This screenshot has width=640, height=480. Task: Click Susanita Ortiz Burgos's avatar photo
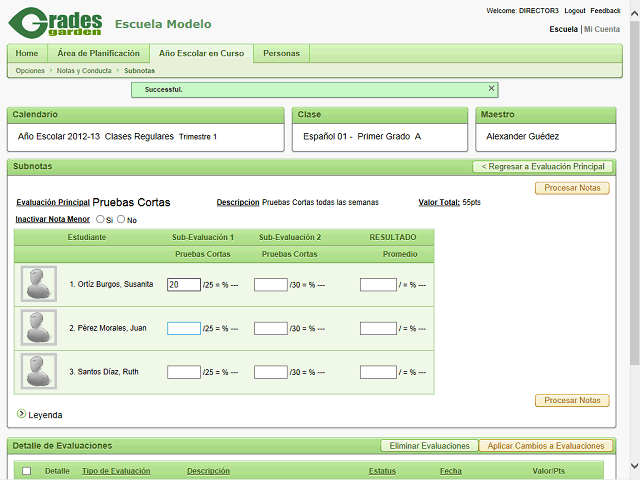(39, 284)
